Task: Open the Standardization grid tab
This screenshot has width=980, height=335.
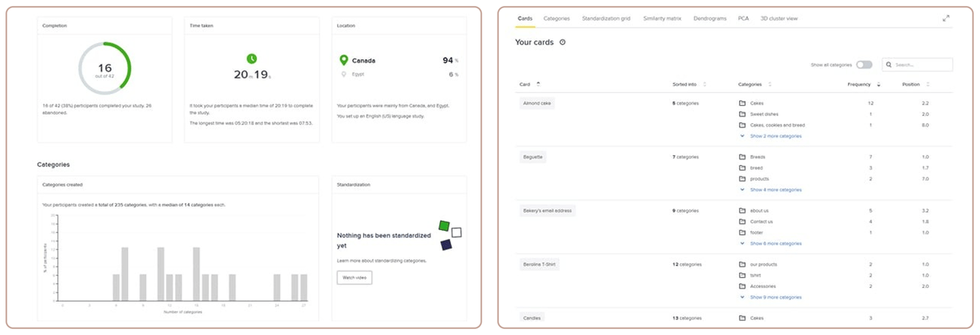Action: (606, 18)
